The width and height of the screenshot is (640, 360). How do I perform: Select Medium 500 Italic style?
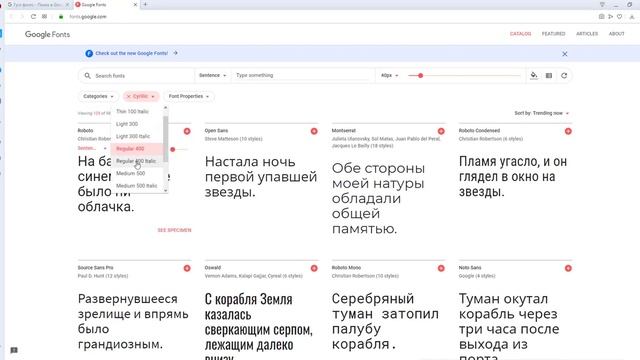click(x=137, y=186)
